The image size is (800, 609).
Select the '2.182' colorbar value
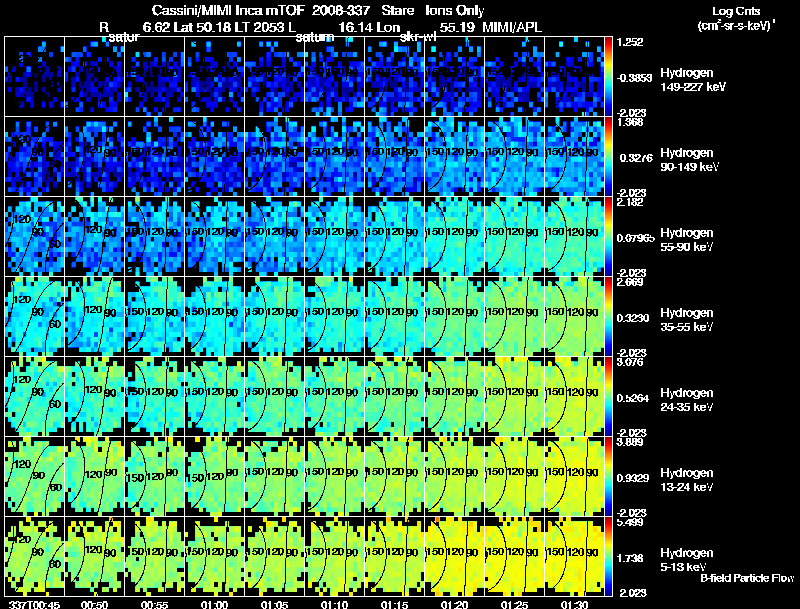pyautogui.click(x=630, y=202)
